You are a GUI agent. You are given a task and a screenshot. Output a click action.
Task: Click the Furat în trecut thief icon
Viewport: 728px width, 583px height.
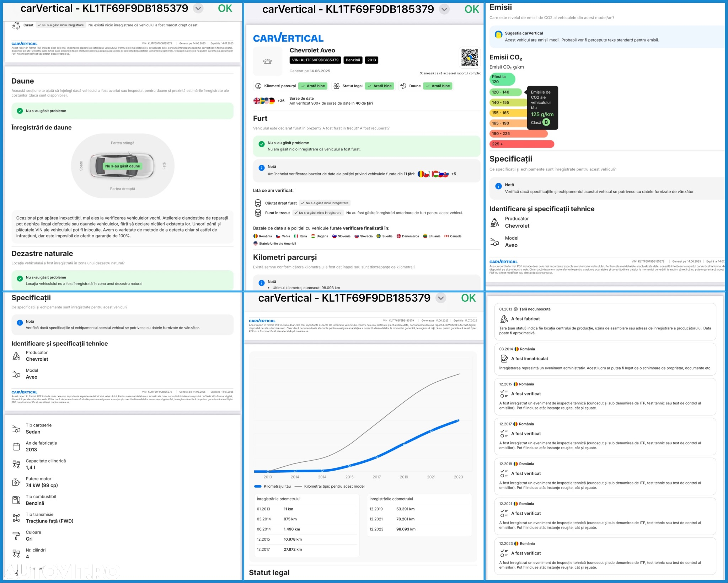coord(258,213)
